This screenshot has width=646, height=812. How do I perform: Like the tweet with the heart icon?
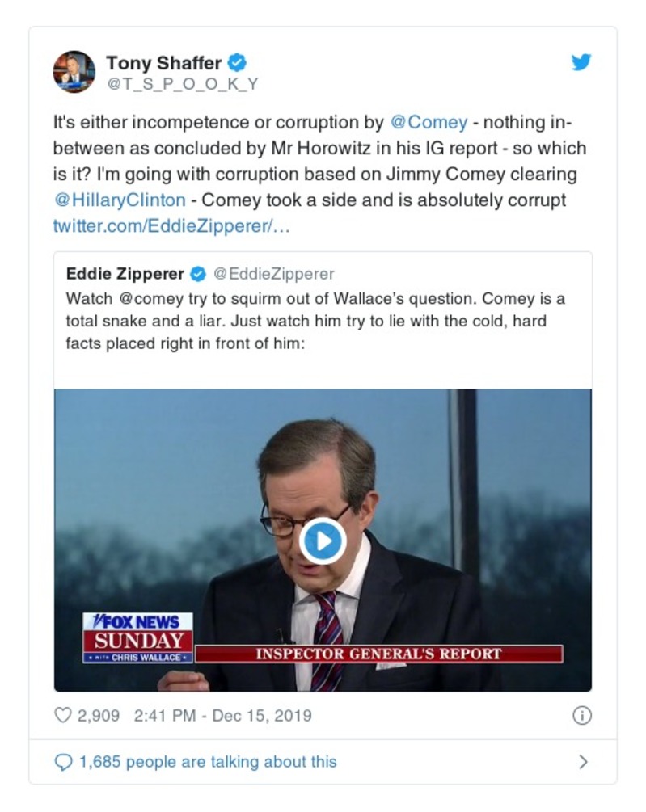click(62, 715)
